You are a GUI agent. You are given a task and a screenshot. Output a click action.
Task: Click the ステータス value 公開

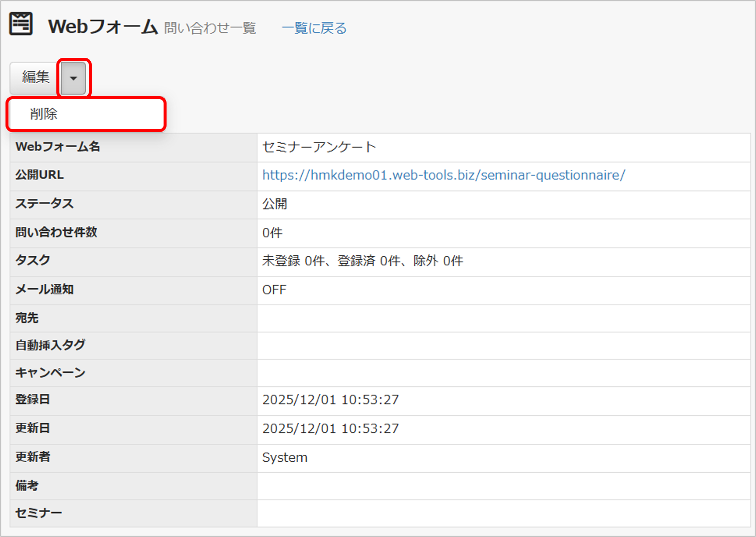click(x=275, y=204)
